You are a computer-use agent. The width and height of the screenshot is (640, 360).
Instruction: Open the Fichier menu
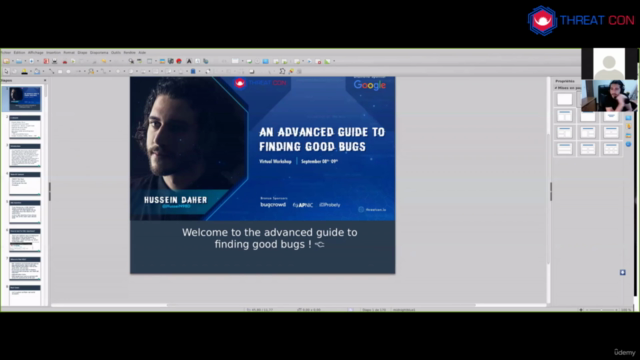(x=5, y=53)
